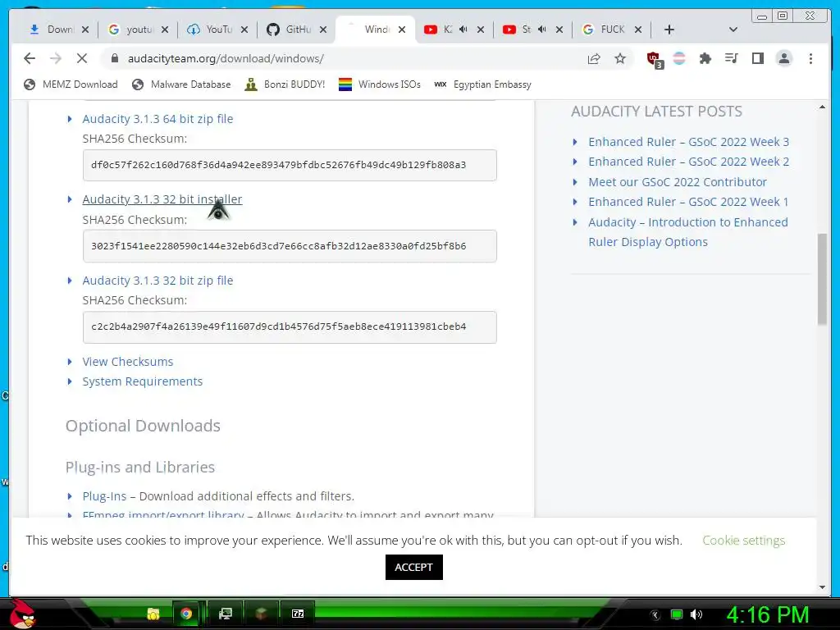Close the GitHub tab
The height and width of the screenshot is (630, 840).
click(323, 30)
